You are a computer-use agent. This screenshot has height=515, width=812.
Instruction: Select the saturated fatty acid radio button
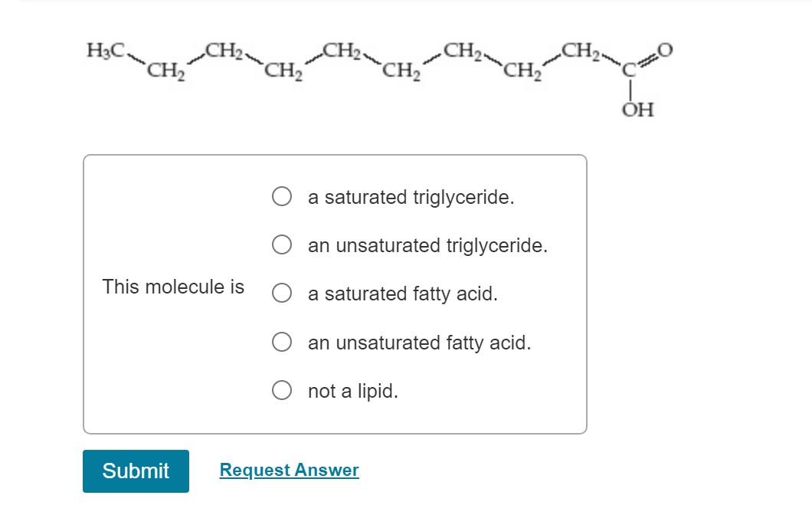(281, 293)
